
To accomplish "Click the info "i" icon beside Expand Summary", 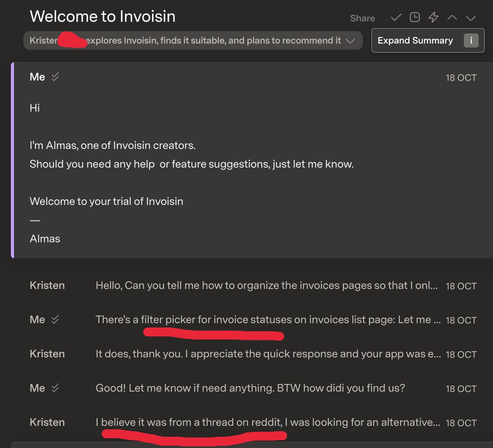I will click(x=471, y=40).
